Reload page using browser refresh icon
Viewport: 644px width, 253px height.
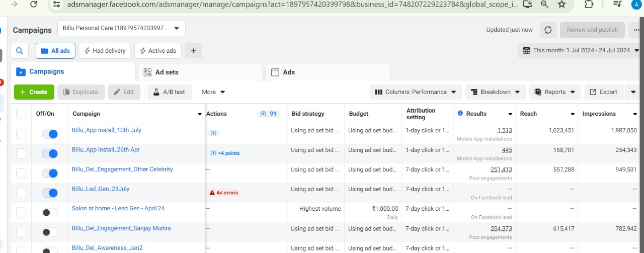(33, 5)
